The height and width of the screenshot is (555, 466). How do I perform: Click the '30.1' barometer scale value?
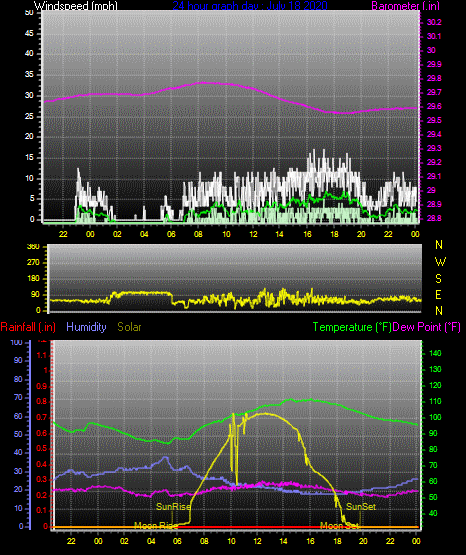point(434,36)
